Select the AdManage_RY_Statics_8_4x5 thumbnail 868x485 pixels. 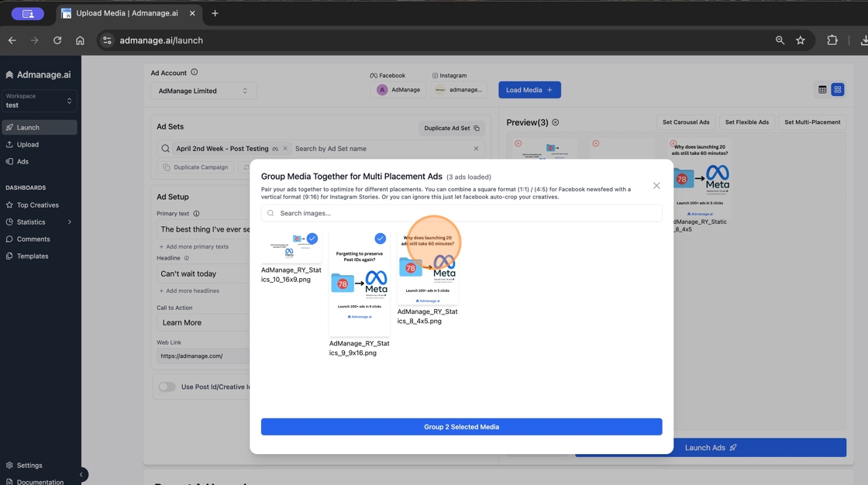point(427,268)
